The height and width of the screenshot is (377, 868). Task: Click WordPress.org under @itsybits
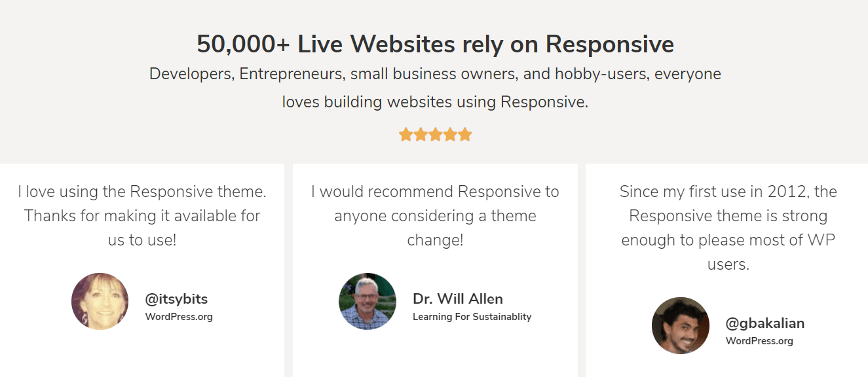coord(179,317)
